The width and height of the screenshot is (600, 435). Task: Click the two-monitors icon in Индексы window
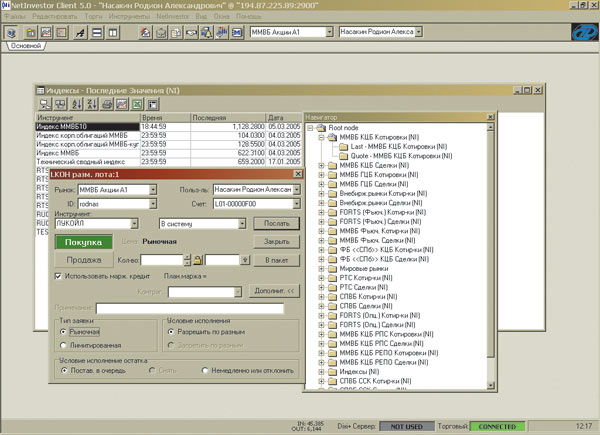tap(60, 104)
